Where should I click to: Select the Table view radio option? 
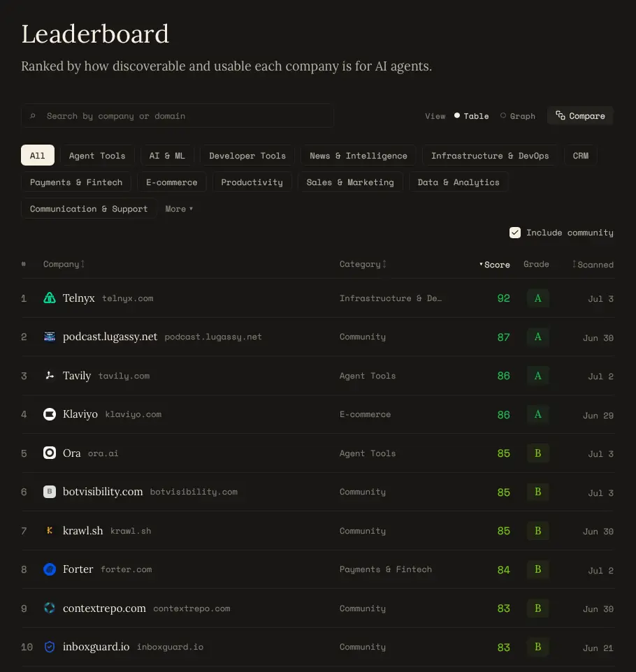(x=472, y=116)
